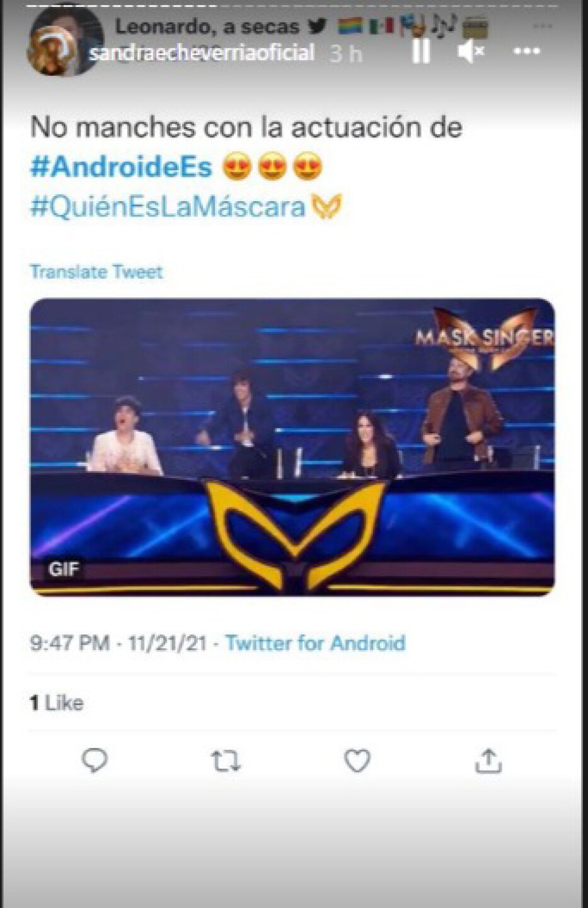Open the Twitter for Android source link
588x908 pixels.
[315, 643]
